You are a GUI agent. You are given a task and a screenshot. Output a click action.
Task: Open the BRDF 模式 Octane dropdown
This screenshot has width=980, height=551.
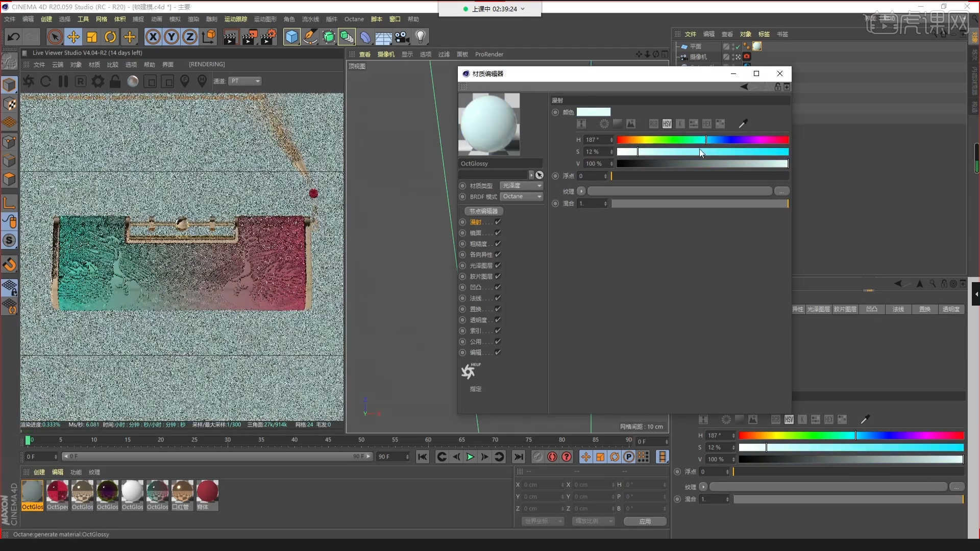pyautogui.click(x=521, y=196)
